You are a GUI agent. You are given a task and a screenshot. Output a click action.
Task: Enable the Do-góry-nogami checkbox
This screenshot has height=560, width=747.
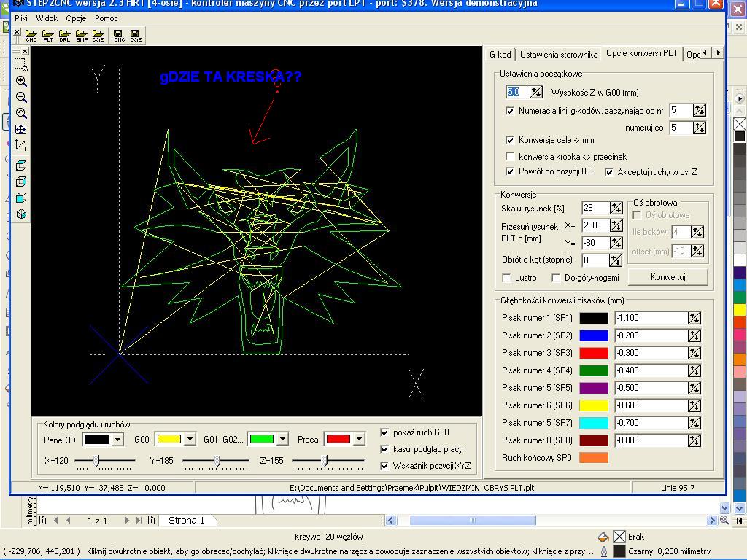pos(555,278)
